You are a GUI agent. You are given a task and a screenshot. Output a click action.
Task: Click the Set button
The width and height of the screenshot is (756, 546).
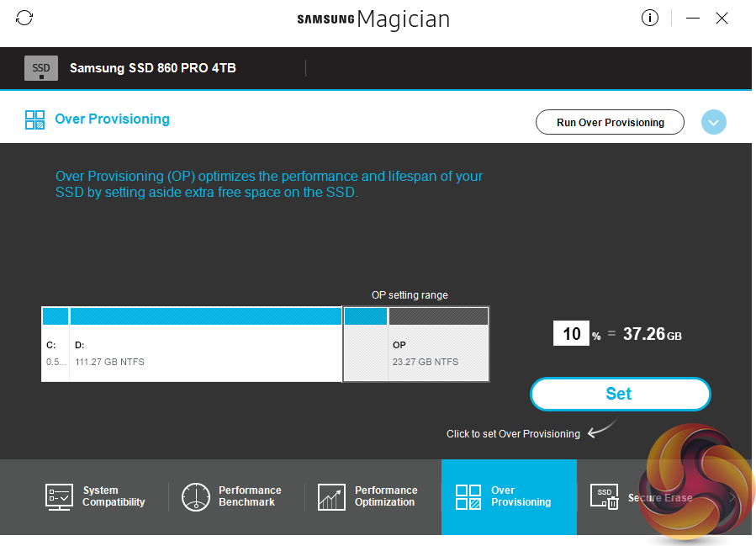click(620, 394)
